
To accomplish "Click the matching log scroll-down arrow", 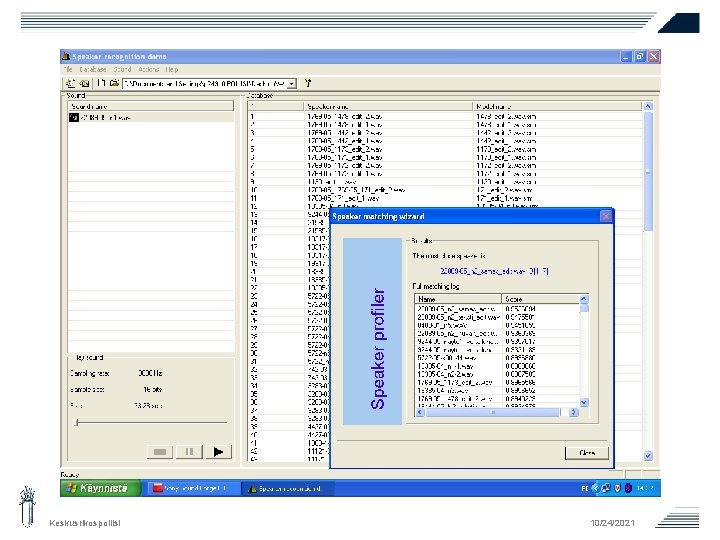I will pos(584,403).
